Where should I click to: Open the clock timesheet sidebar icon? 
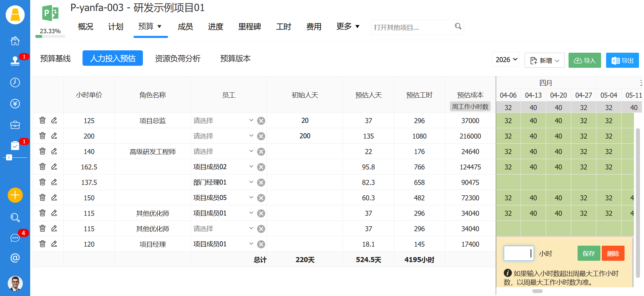[15, 83]
